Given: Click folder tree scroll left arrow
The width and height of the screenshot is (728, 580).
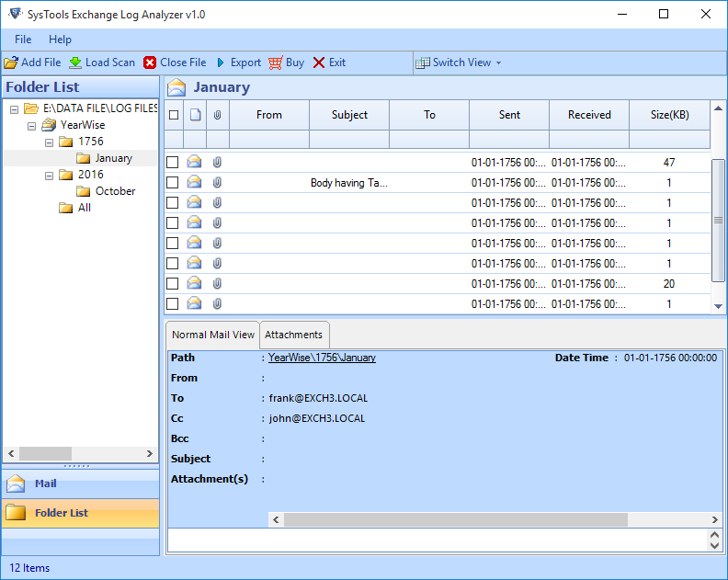Looking at the screenshot, I should (11, 453).
